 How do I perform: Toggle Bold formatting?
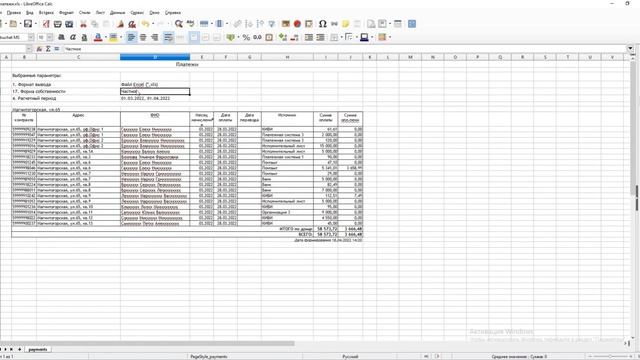point(61,37)
